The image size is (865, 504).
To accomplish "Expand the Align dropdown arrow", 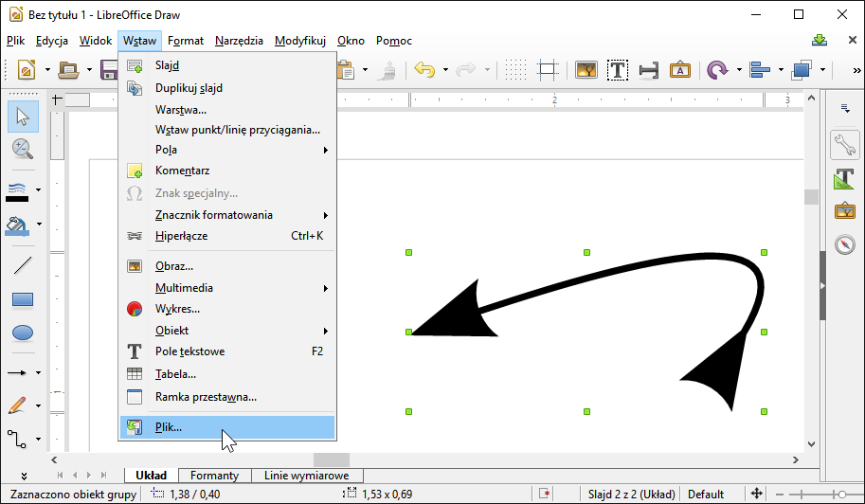I will [781, 70].
